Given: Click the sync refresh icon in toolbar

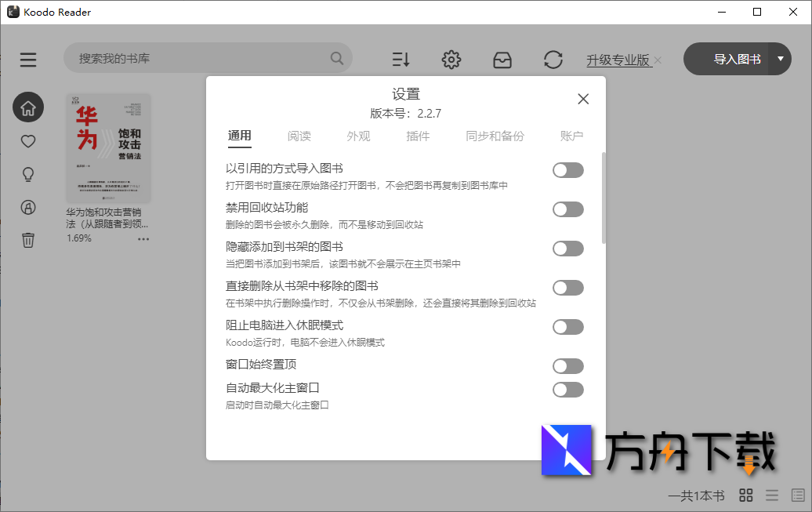Looking at the screenshot, I should click(553, 59).
